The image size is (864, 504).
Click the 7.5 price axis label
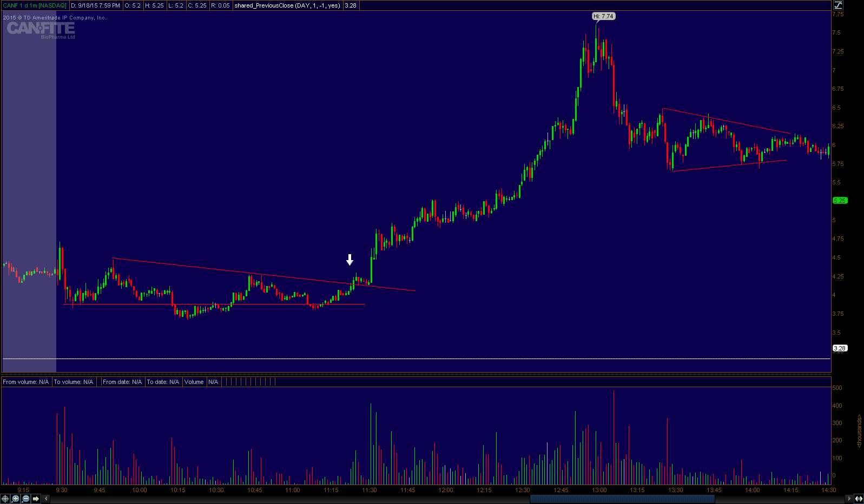pyautogui.click(x=836, y=32)
